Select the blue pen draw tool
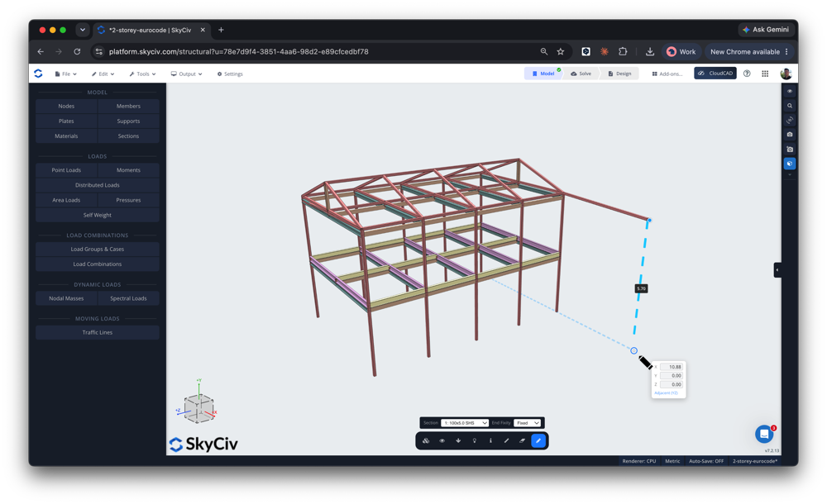The width and height of the screenshot is (827, 504). (x=538, y=440)
